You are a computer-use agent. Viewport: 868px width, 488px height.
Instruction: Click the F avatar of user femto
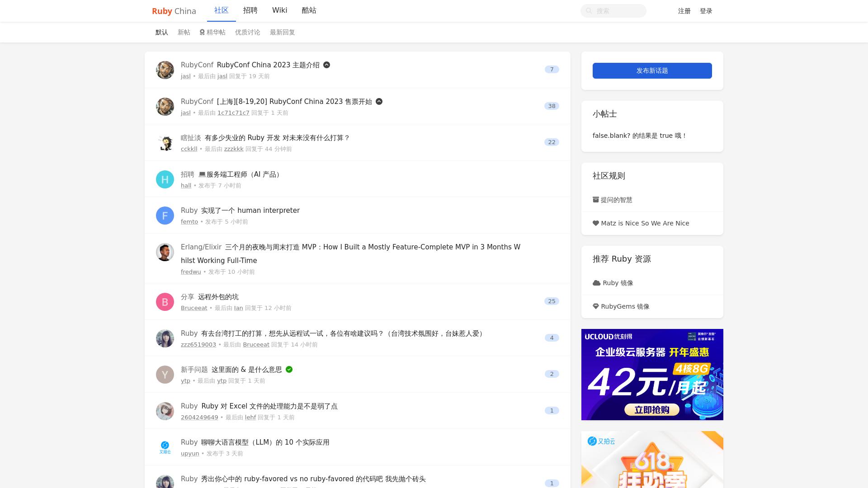(165, 216)
